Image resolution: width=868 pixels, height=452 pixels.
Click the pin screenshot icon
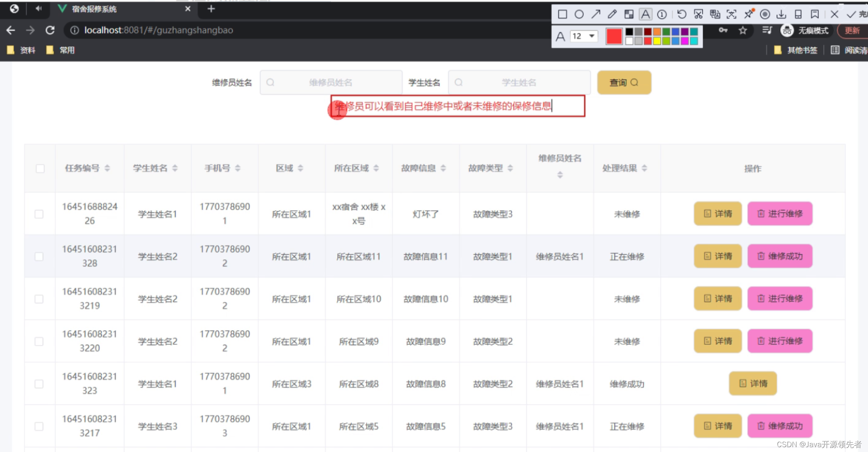pos(749,14)
